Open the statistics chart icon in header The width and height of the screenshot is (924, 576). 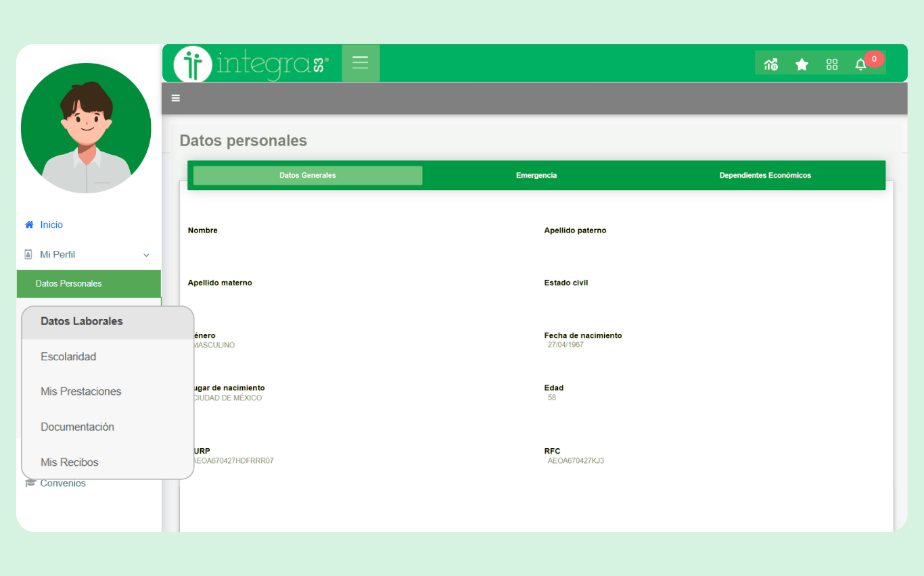tap(770, 64)
